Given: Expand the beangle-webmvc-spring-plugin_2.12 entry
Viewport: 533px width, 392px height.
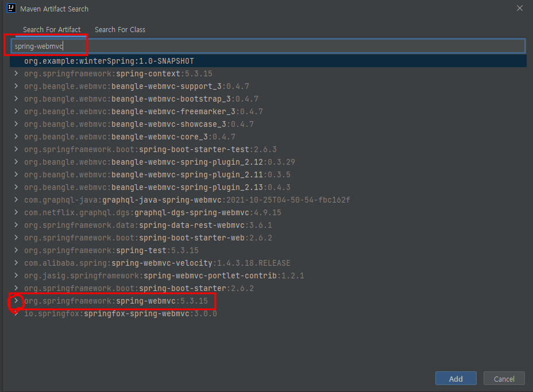Looking at the screenshot, I should [16, 161].
